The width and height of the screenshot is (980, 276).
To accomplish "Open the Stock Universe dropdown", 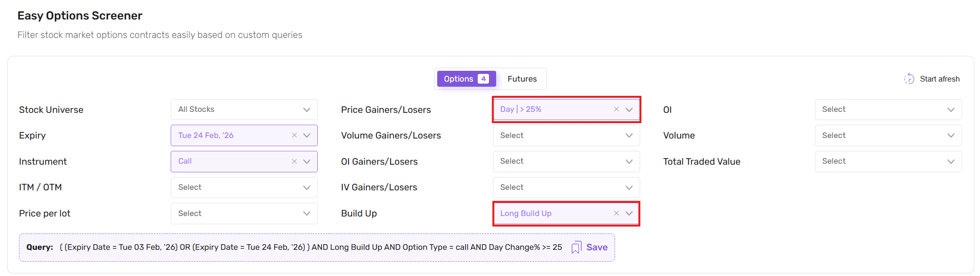I will tap(243, 109).
